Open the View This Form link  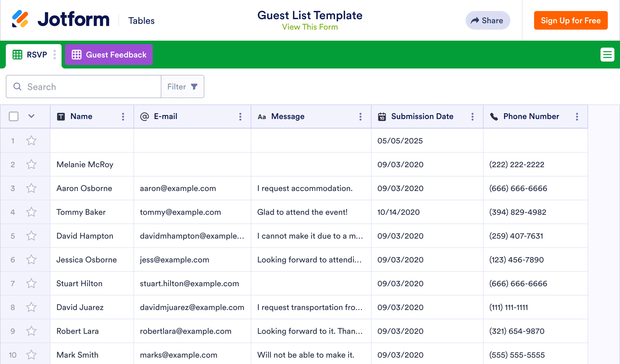point(310,27)
